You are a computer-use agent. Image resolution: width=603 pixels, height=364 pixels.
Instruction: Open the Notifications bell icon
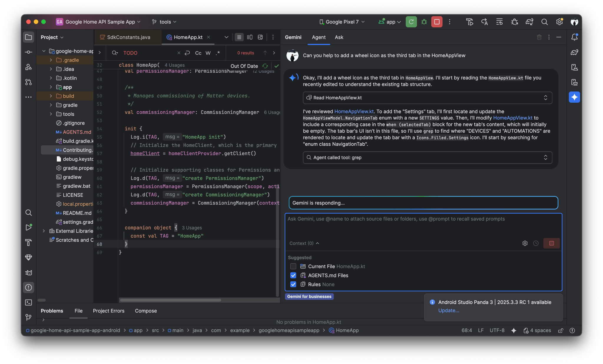pos(574,37)
